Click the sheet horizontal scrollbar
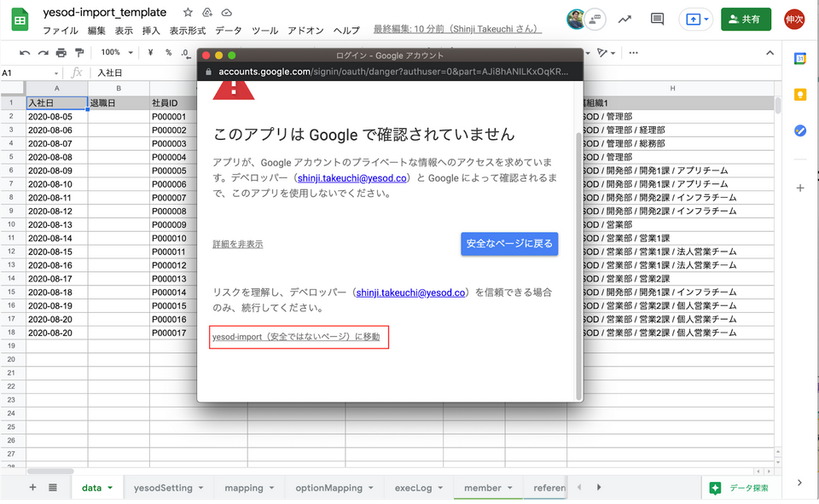Screen dimensions: 819x504 coord(50,471)
